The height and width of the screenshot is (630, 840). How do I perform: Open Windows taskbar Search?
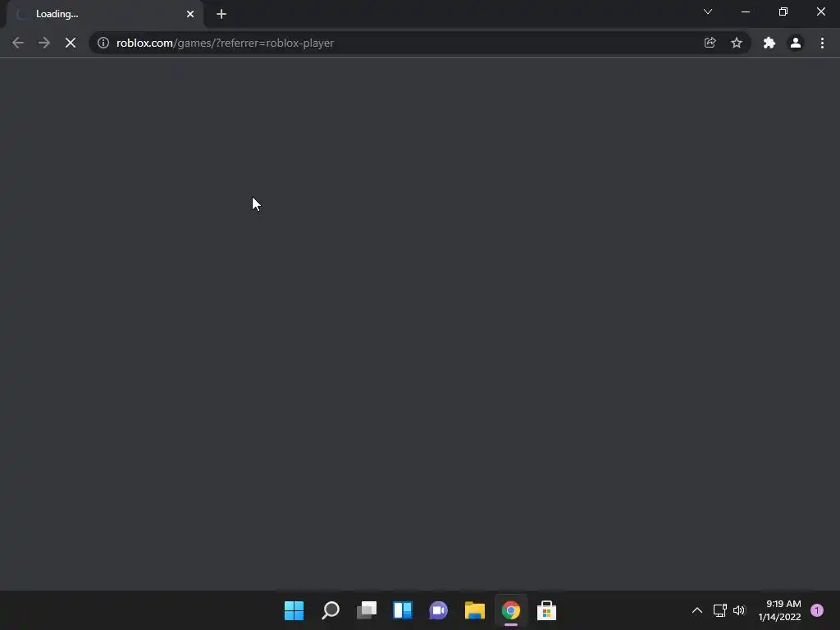click(331, 610)
